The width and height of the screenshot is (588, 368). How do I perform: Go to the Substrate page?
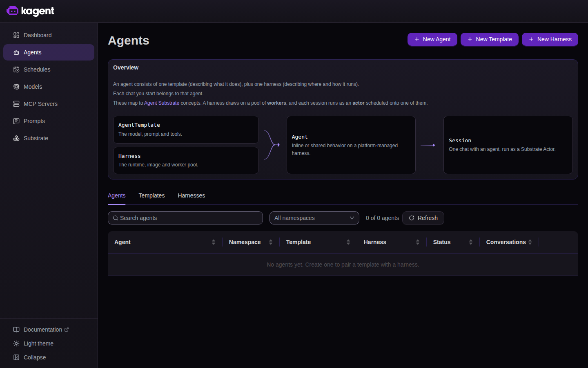49,138
